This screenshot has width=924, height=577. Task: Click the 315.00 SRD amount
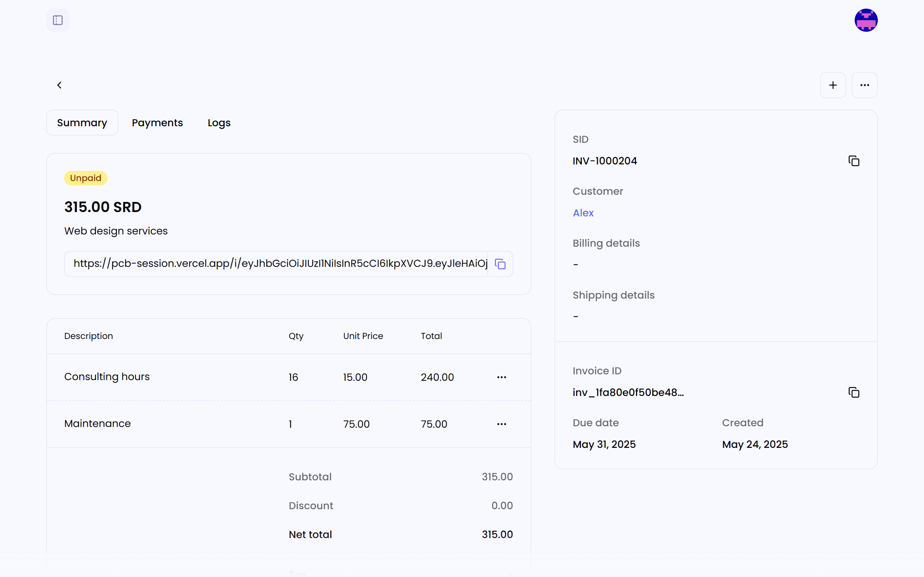point(103,207)
